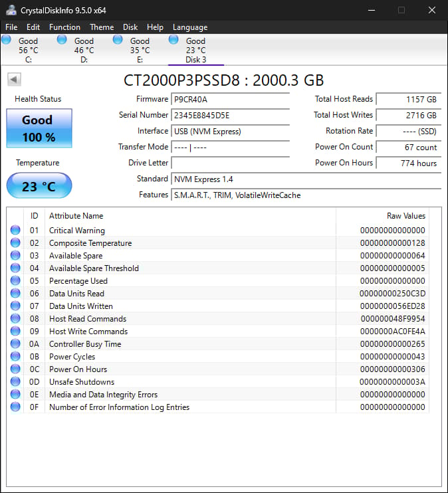Click the blue status orb for Disk 3
The image size is (448, 493).
click(x=173, y=40)
